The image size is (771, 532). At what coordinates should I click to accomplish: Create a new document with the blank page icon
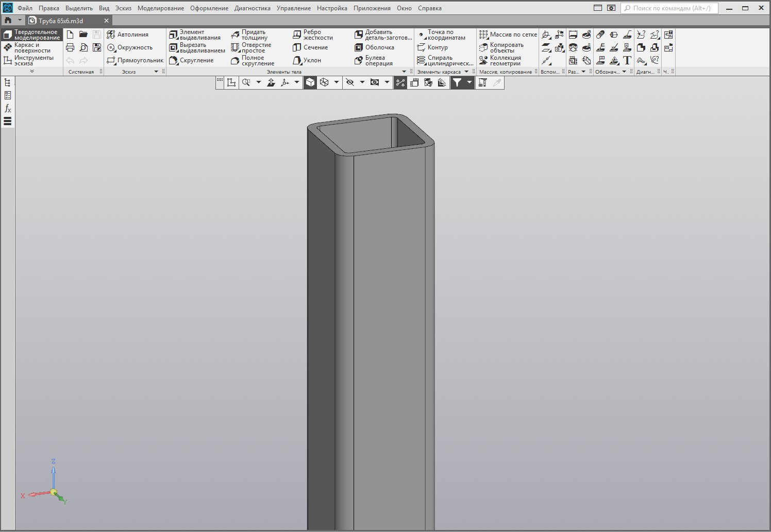coord(70,35)
